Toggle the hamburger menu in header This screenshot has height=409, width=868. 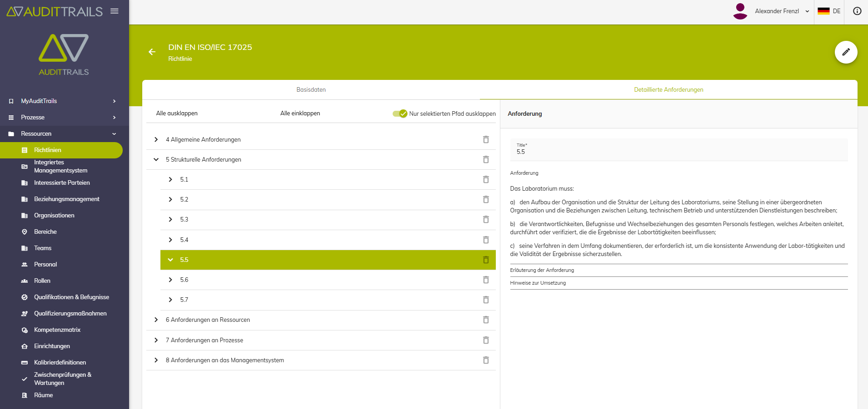tap(115, 11)
